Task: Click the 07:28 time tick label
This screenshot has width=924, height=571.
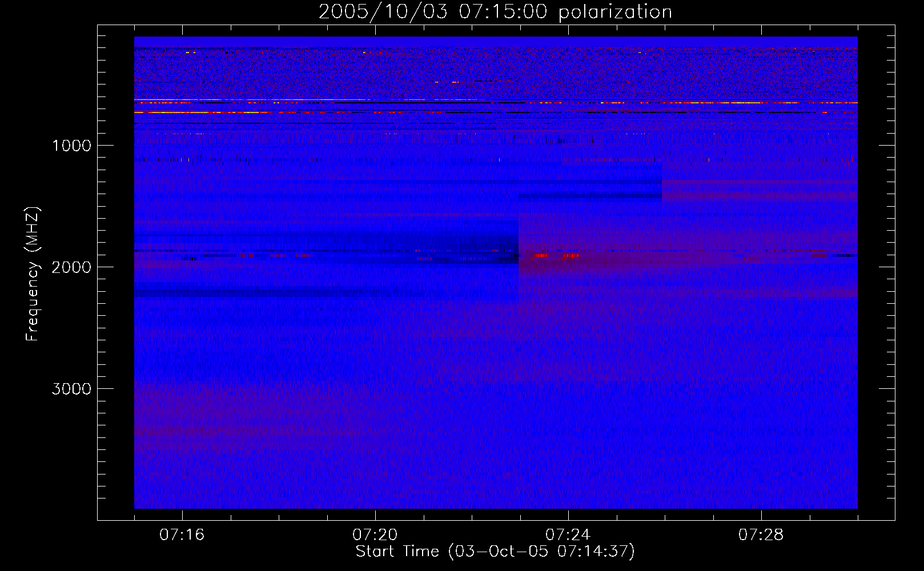Action: click(x=761, y=535)
